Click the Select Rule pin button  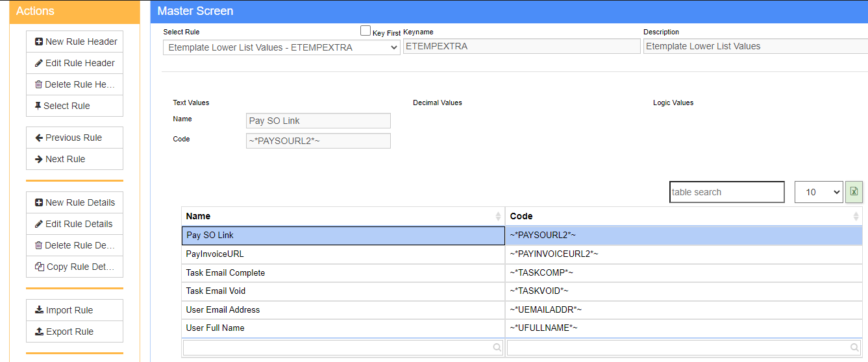[x=75, y=106]
